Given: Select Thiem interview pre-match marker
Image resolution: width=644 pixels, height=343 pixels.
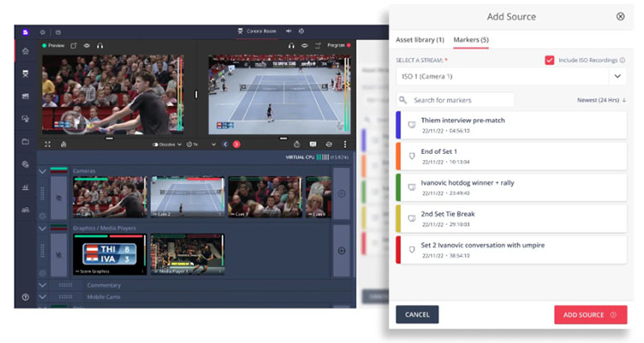Looking at the screenshot, I should (511, 125).
